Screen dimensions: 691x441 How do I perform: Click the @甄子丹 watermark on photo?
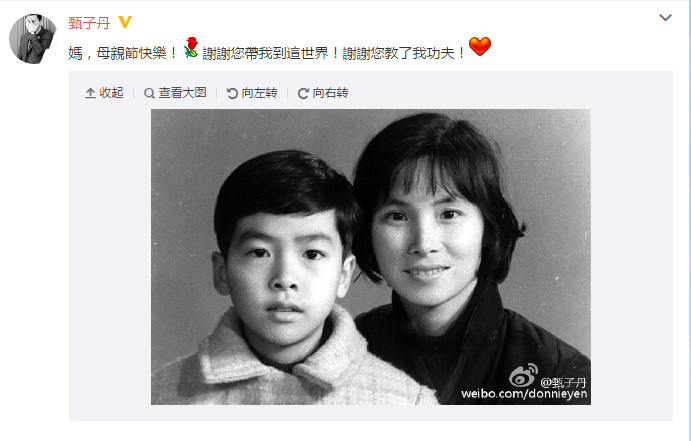click(563, 382)
